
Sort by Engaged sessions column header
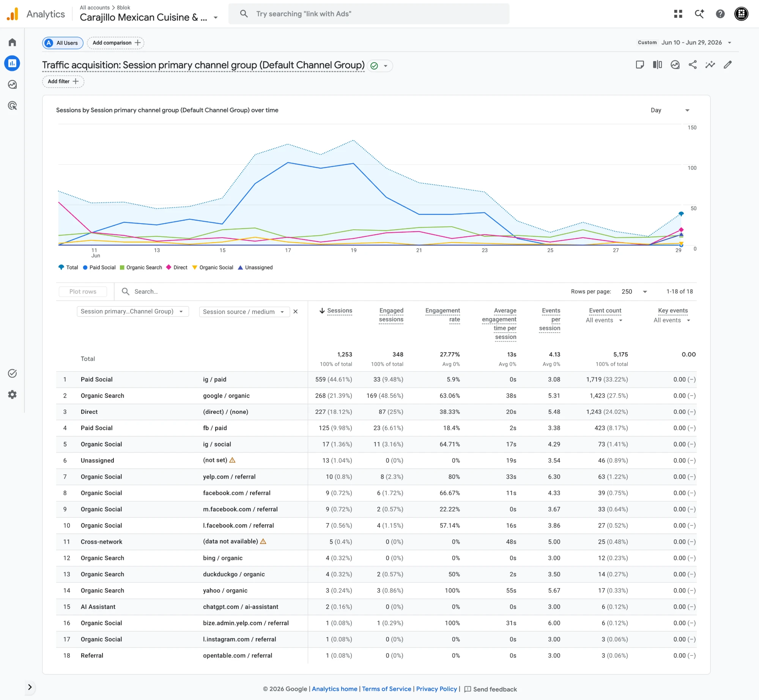tap(391, 315)
